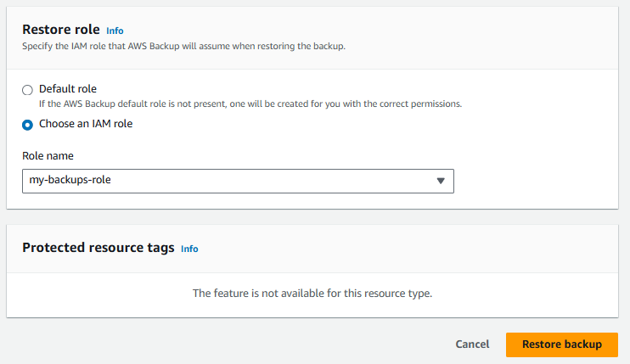Click the selected role text 'my-backups-role'
Viewport: 630px width, 364px height.
pos(70,180)
